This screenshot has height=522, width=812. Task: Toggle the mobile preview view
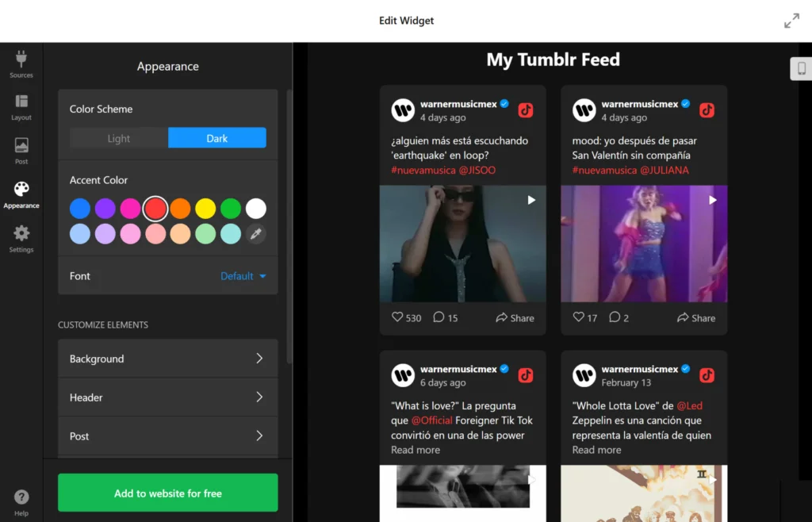tap(801, 68)
